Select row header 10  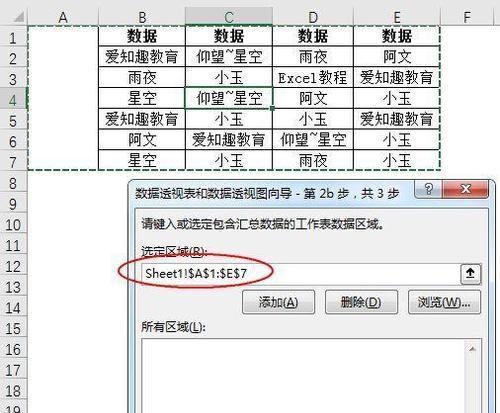coord(13,225)
